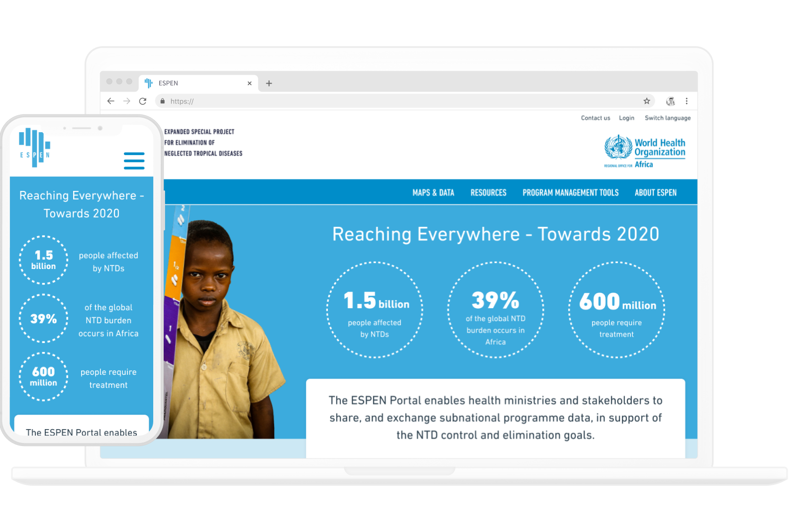Tap the phone's 1.5 billion circle
This screenshot has height=532, width=799.
click(44, 260)
